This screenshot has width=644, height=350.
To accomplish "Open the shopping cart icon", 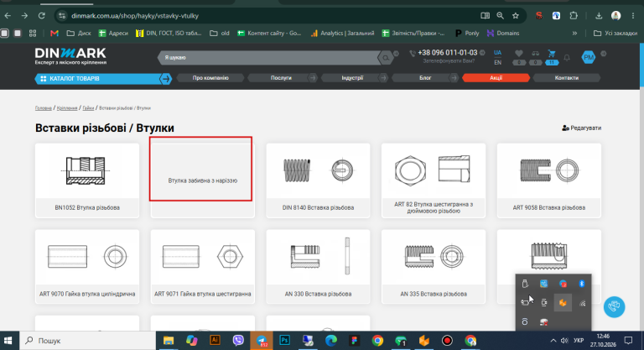I will [x=552, y=54].
